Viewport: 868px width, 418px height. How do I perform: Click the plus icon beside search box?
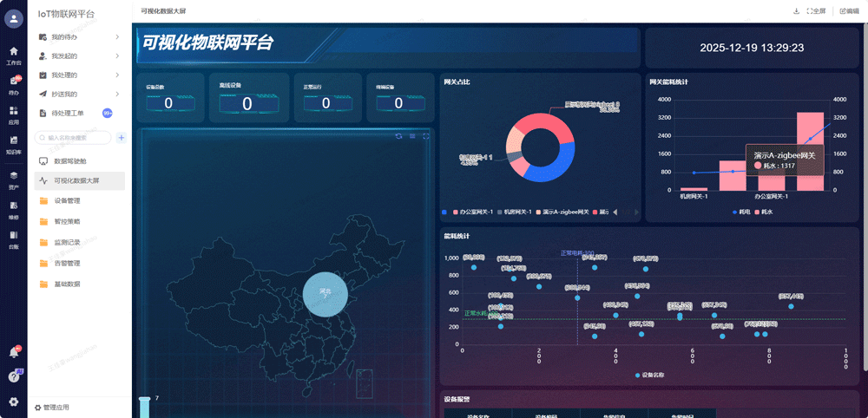pos(122,138)
